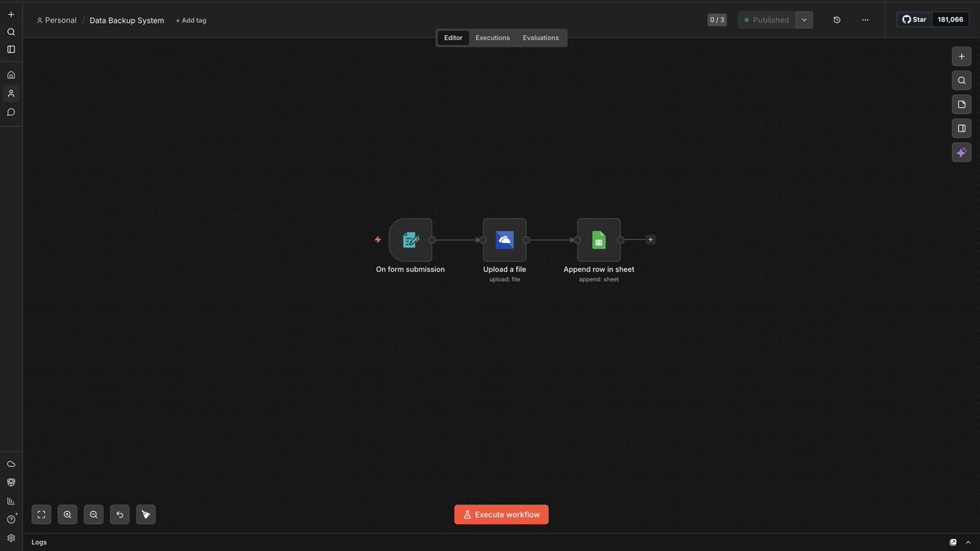The width and height of the screenshot is (980, 551).
Task: Click the 'Upload a file' node label
Action: 505,269
